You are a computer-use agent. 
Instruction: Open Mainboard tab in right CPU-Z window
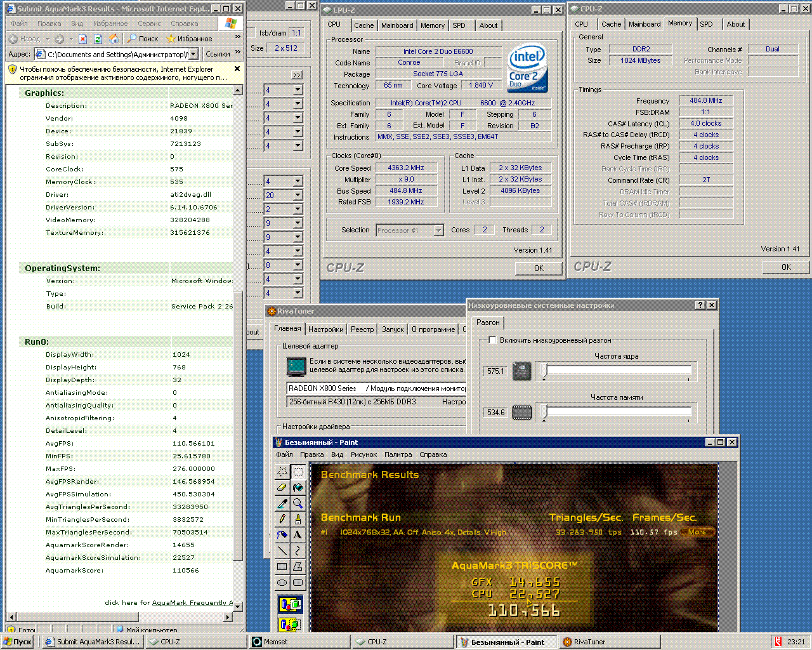point(645,24)
